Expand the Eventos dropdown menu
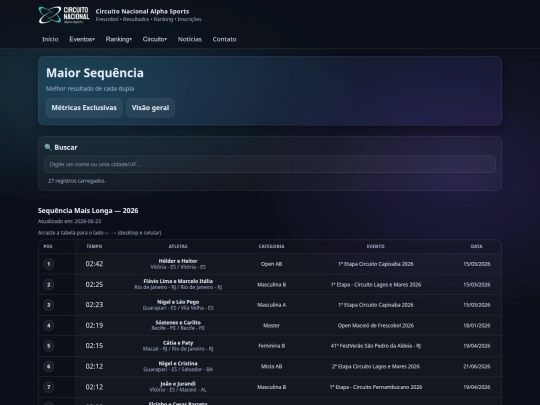The height and width of the screenshot is (405, 540). 82,39
